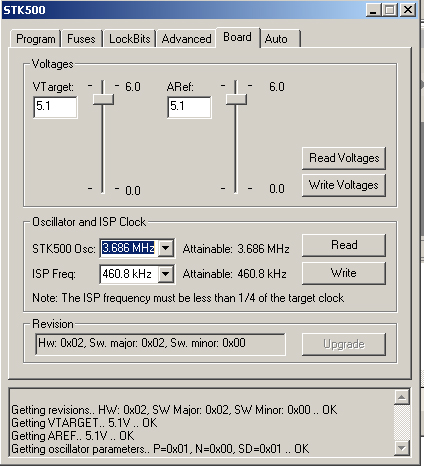Open the Fuses tab
424x468 pixels.
point(81,39)
